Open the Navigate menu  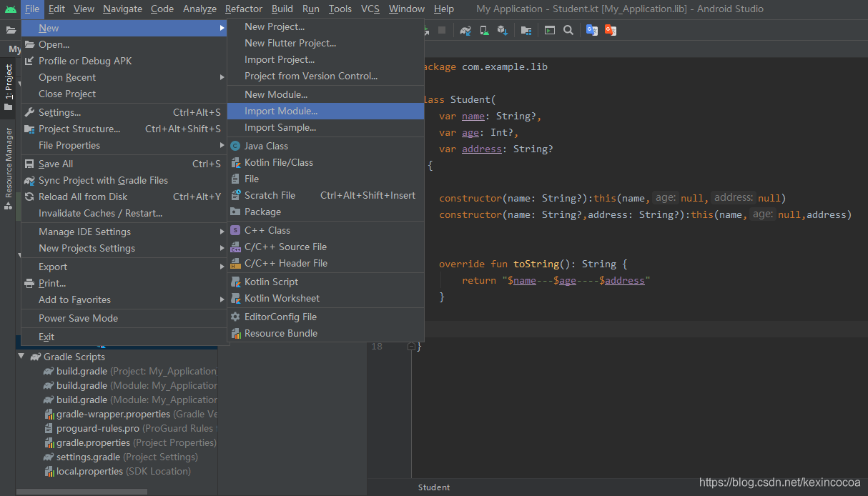tap(122, 9)
